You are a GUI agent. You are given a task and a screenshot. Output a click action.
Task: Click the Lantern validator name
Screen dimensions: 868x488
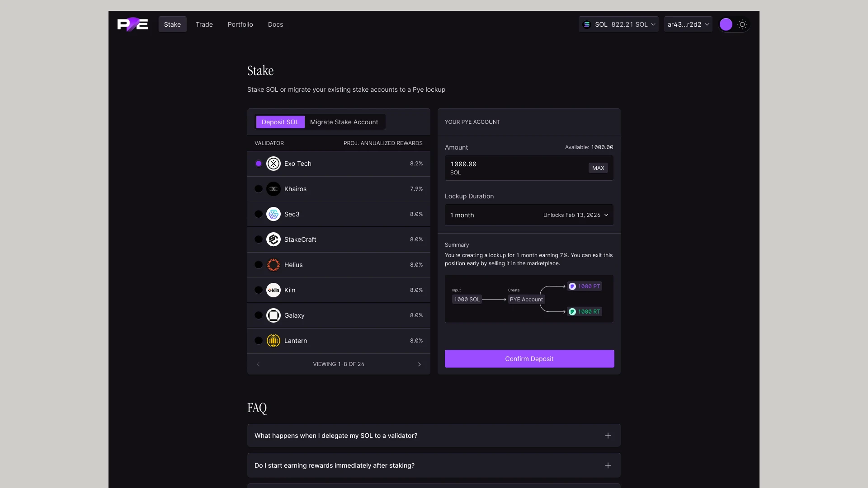pos(296,341)
